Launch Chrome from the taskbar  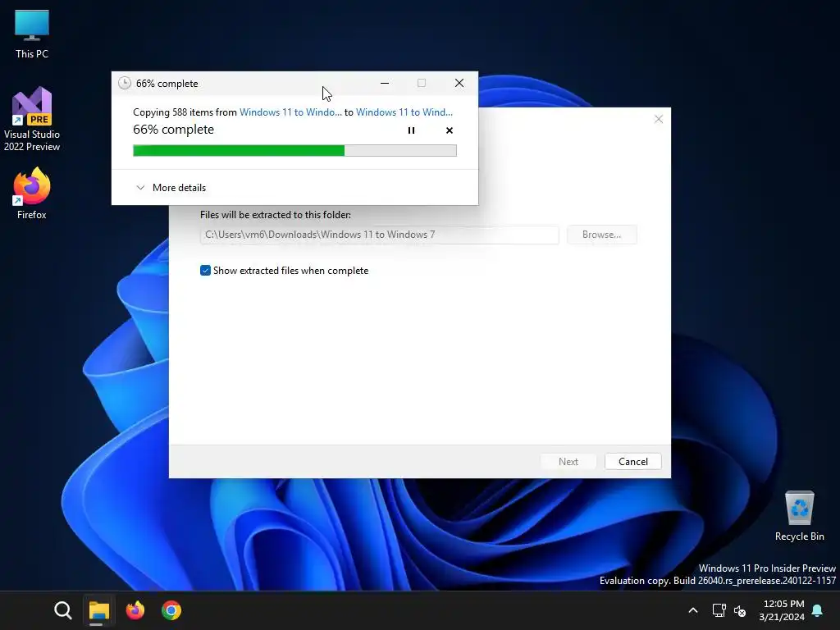(x=171, y=610)
